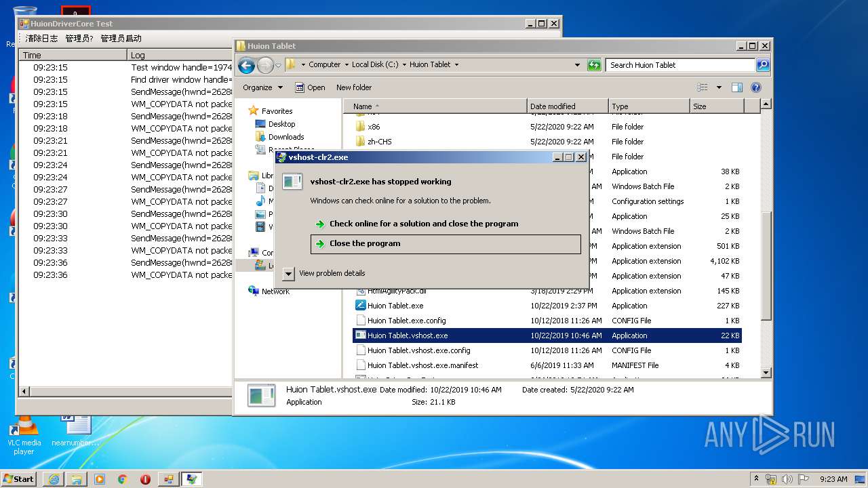Image resolution: width=868 pixels, height=488 pixels.
Task: Select Huion Tablet.vshost.exe.config file
Action: [418, 350]
